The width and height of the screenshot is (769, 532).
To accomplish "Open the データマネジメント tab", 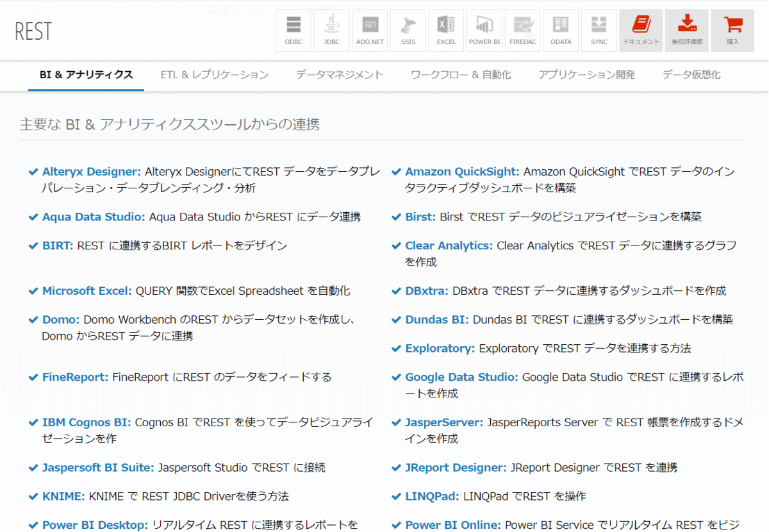I will coord(340,75).
